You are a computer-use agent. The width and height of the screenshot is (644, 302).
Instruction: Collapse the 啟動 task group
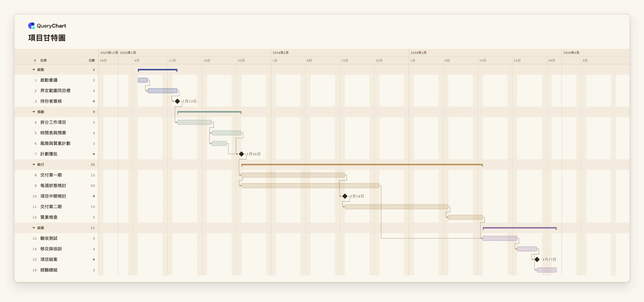34,70
